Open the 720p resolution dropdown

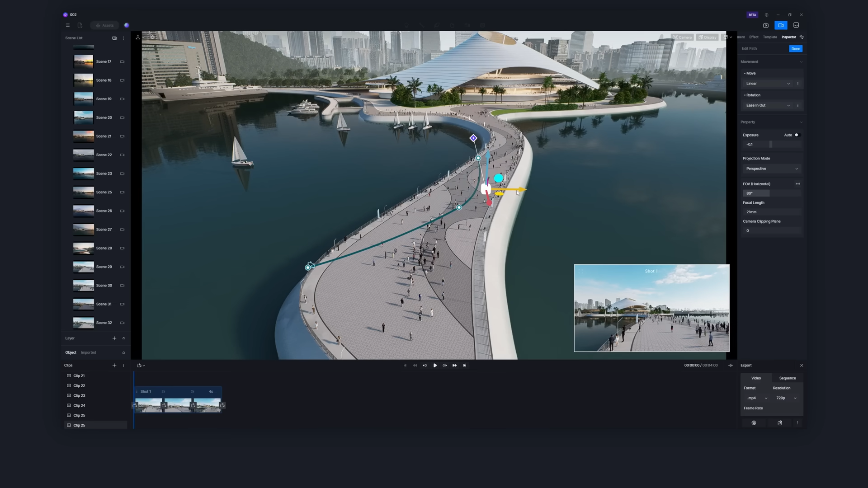coord(786,398)
